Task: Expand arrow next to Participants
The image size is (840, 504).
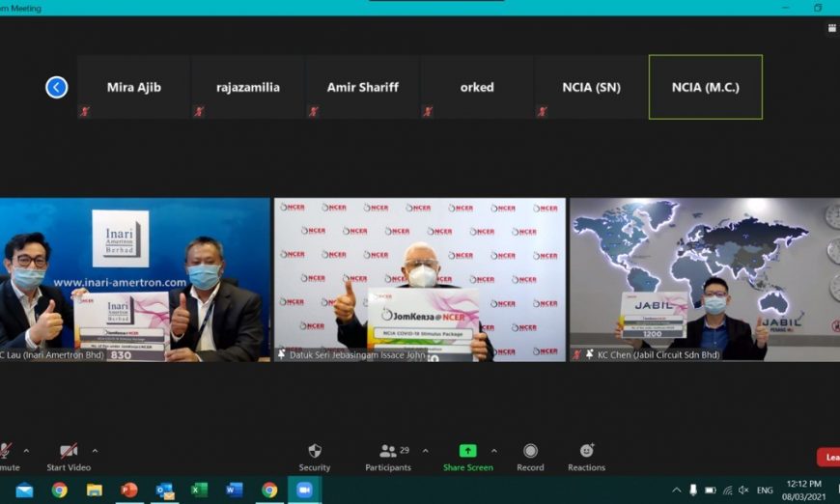Action: click(x=426, y=451)
